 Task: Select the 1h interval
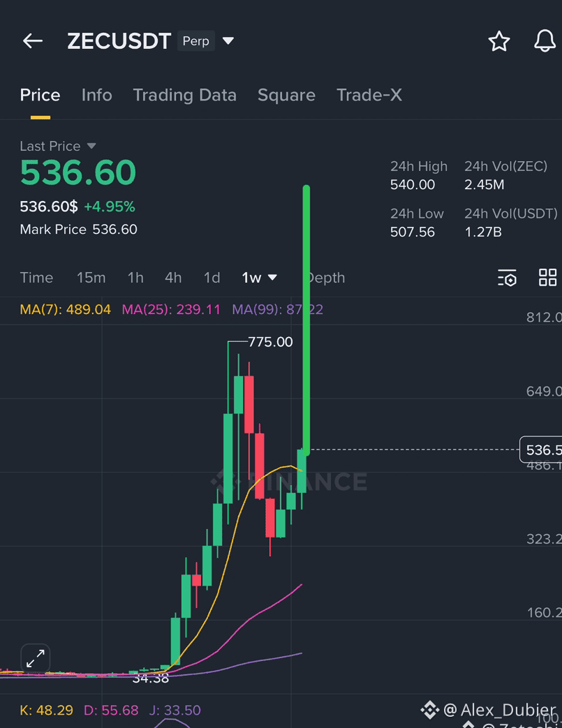pyautogui.click(x=135, y=278)
